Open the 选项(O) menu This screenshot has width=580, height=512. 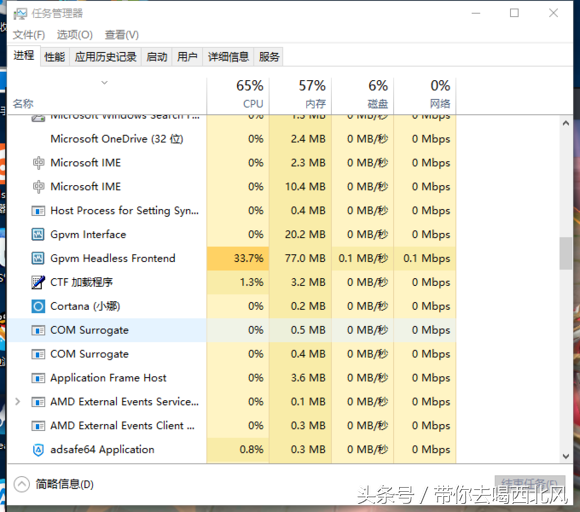(x=75, y=35)
